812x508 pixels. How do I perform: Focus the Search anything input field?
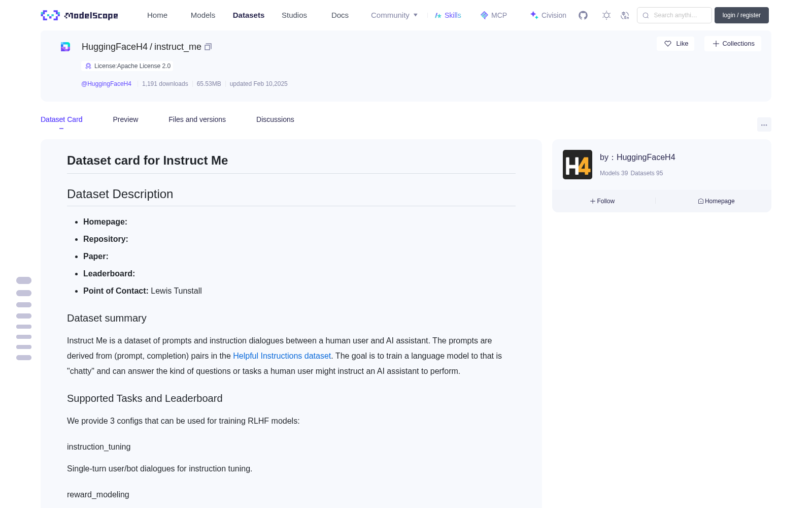click(674, 15)
